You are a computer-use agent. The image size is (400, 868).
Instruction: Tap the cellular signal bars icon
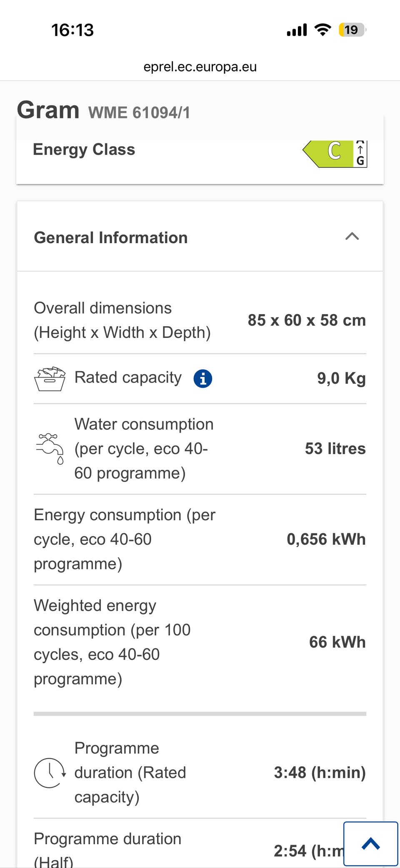pyautogui.click(x=297, y=30)
